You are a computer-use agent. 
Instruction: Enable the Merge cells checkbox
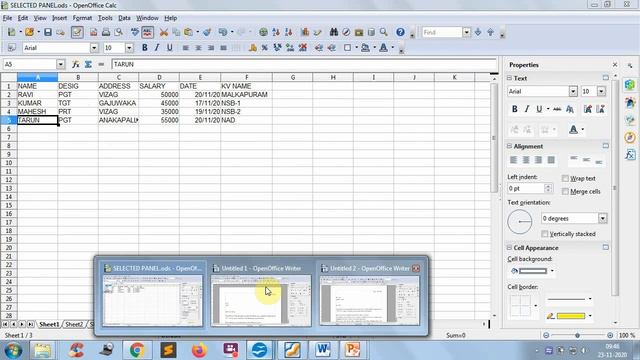[565, 191]
